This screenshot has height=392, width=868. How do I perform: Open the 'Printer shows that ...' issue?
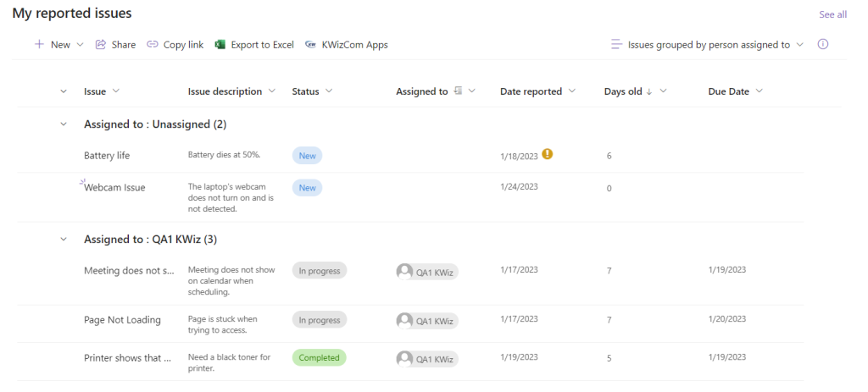[127, 358]
